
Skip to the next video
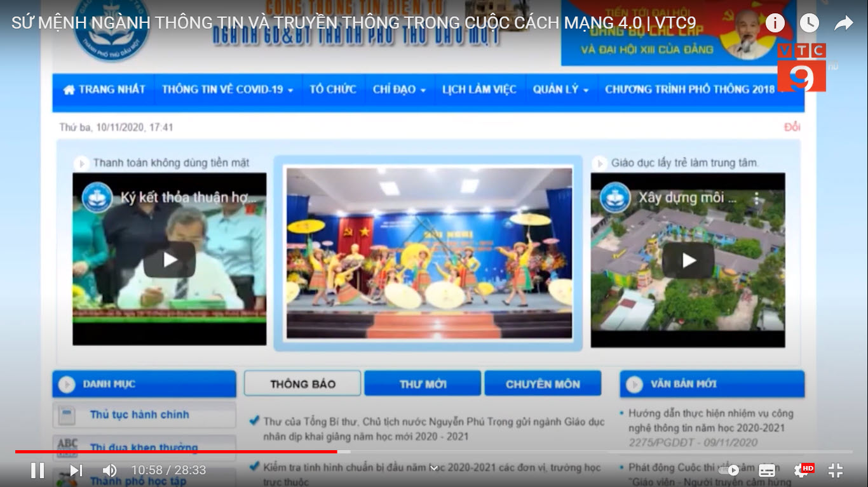[76, 470]
